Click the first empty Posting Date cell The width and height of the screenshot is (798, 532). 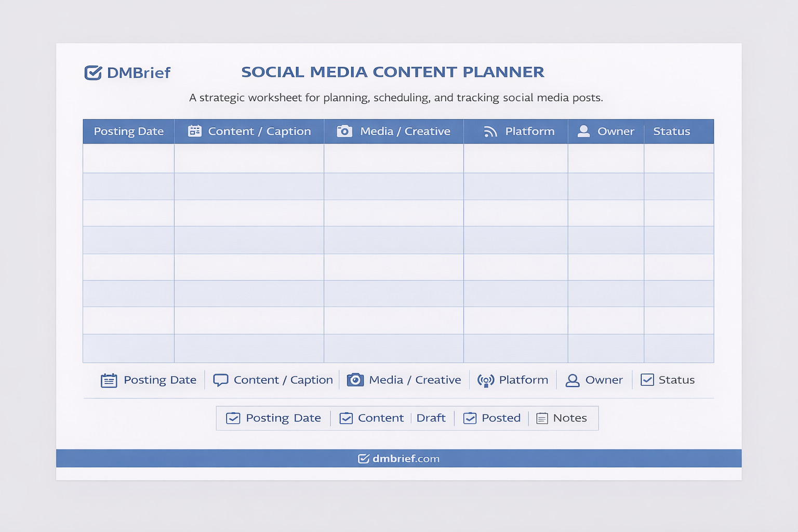(129, 158)
